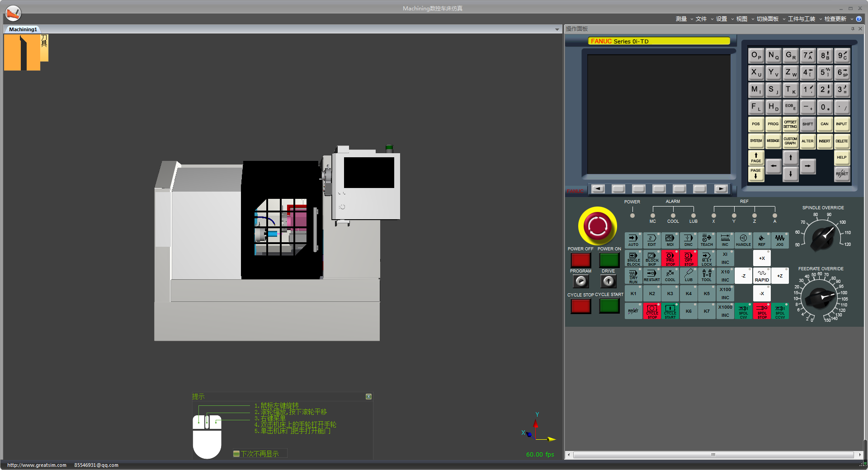Adjust the FEEDRATE OVERRIDE knob
Viewport: 868px width, 470px height.
pyautogui.click(x=820, y=298)
